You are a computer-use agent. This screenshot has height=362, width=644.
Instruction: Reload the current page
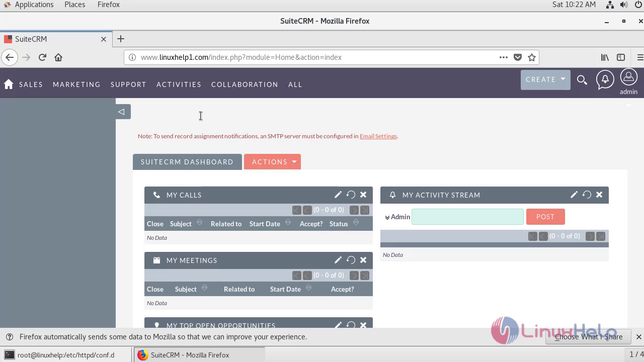click(x=42, y=57)
